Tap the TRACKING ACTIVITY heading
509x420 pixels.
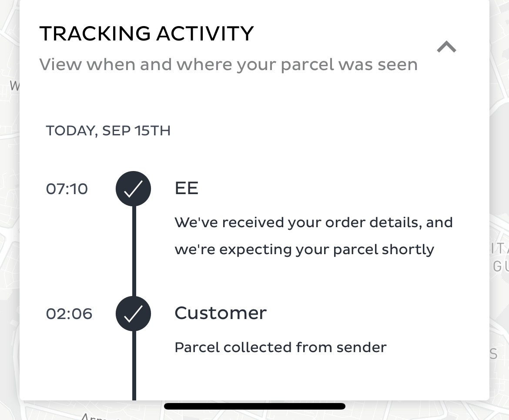coord(147,34)
